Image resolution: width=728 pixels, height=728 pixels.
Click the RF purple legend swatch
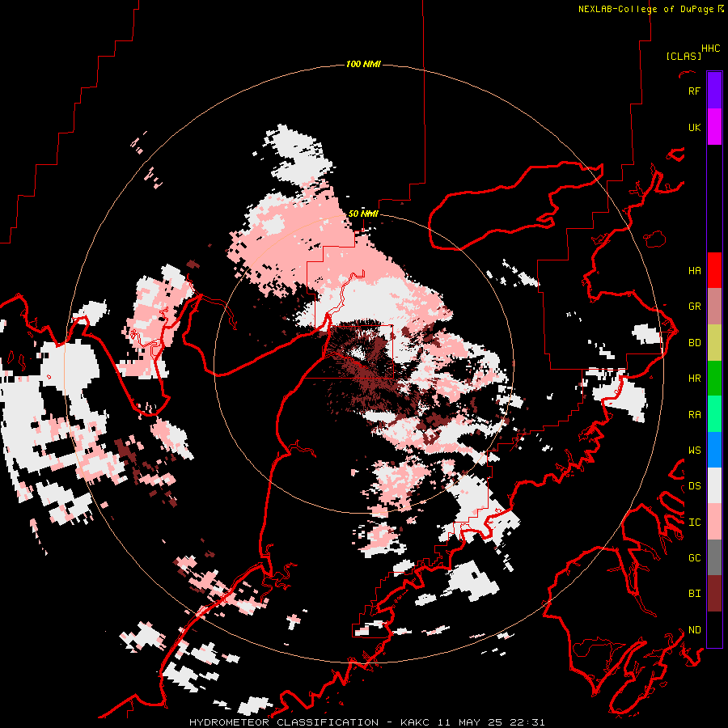coord(714,91)
